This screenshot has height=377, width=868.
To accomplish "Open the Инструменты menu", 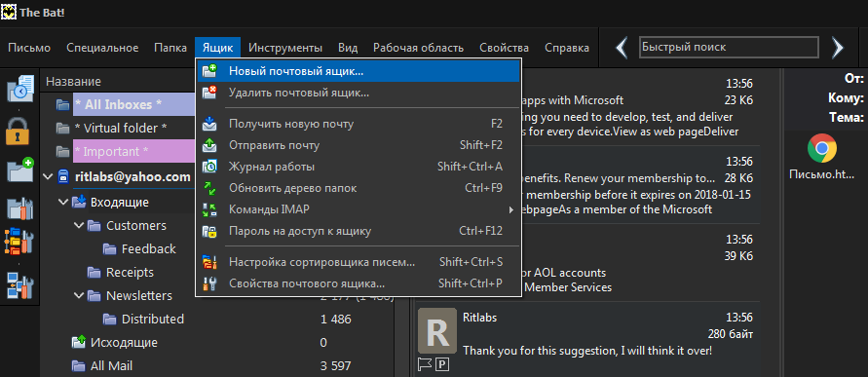I will [285, 48].
